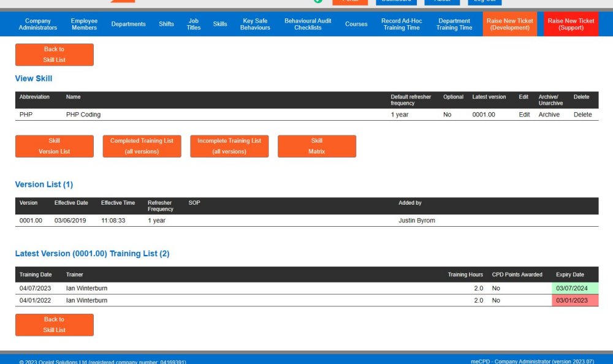Screen dimensions: 613x364
Task: Delete the PHP Coding skill
Action: (582, 115)
